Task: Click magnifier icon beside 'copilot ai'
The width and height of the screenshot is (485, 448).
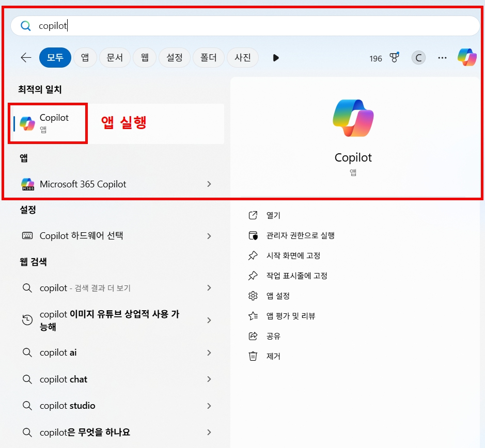Action: pos(27,353)
